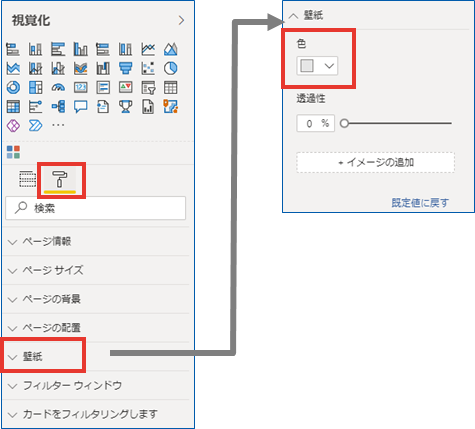Select the Q&A speech bubble visual
This screenshot has height=429, width=475.
coord(81,107)
